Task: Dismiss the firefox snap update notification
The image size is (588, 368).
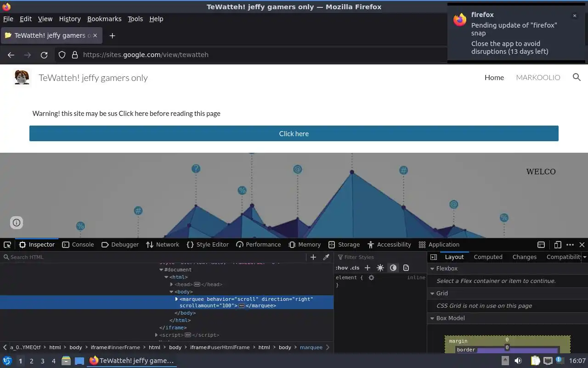Action: [574, 16]
